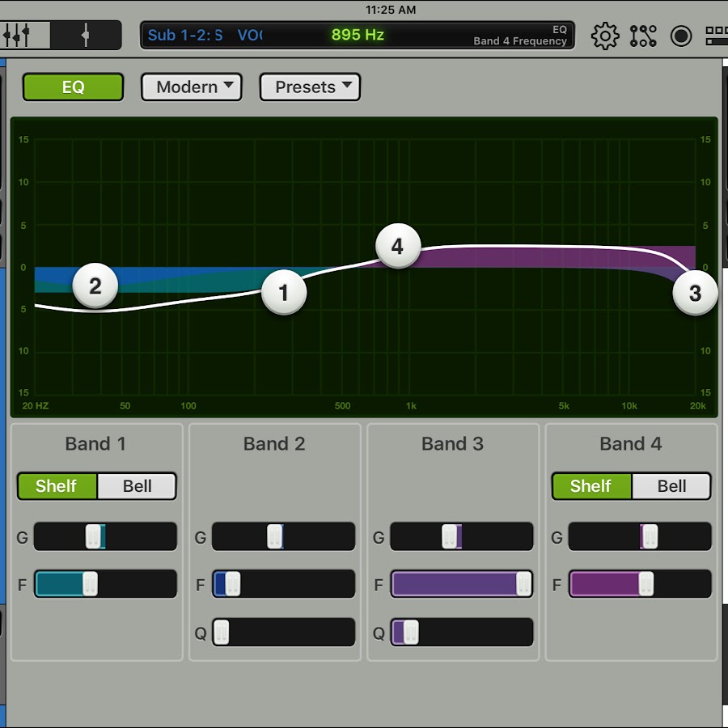Open the routing matrix icon
728x728 pixels.
click(x=643, y=36)
